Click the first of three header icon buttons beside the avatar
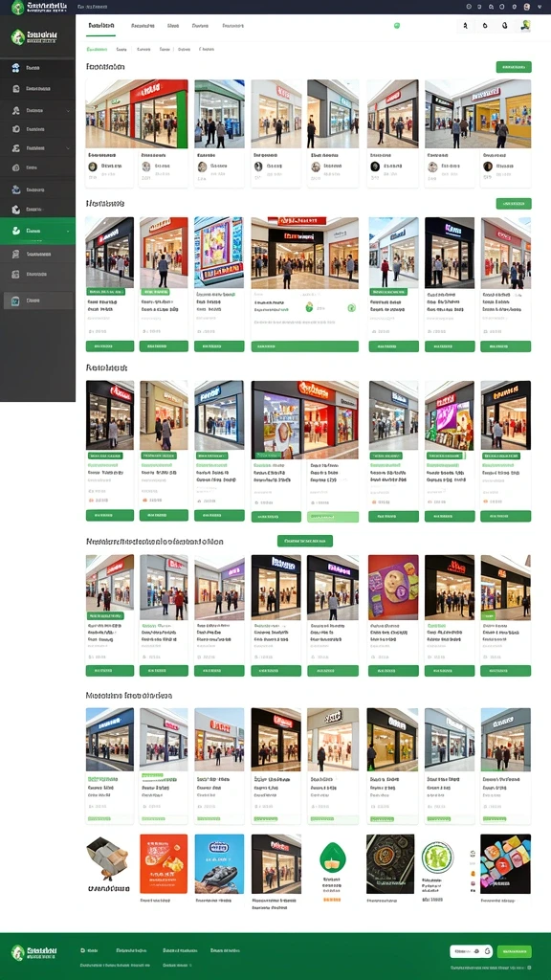Image resolution: width=551 pixels, height=980 pixels. (x=466, y=26)
